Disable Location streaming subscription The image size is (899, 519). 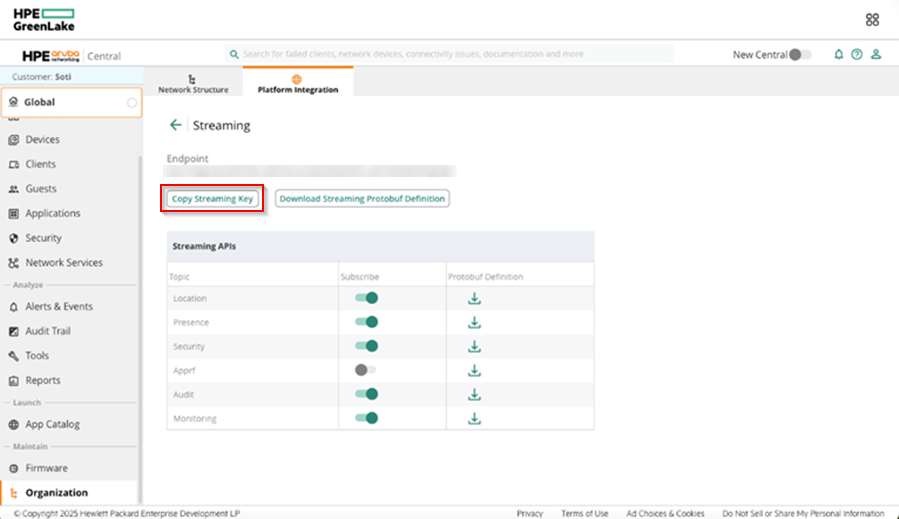tap(366, 298)
